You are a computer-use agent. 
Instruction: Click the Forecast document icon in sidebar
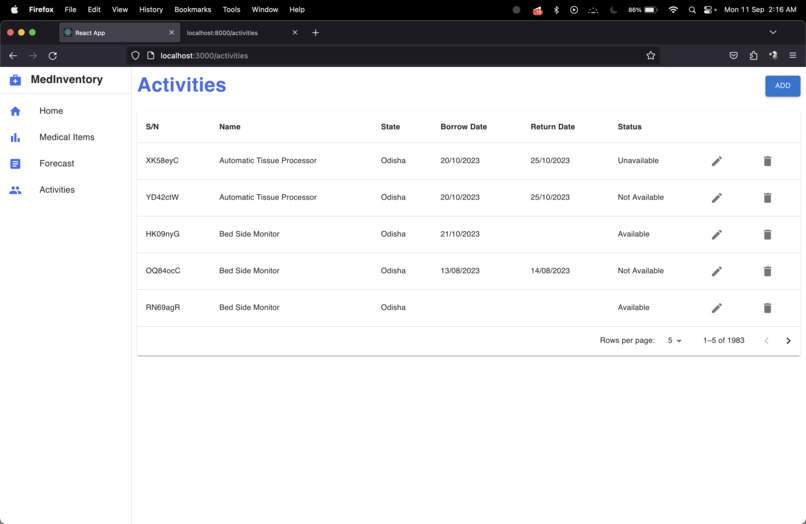[15, 164]
